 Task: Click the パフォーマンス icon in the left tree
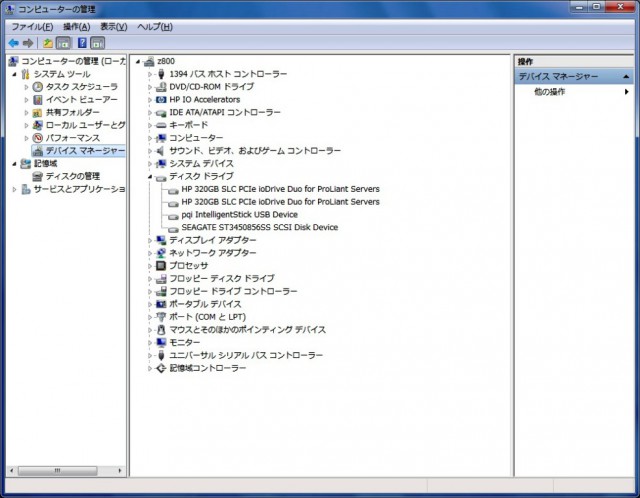pos(38,138)
